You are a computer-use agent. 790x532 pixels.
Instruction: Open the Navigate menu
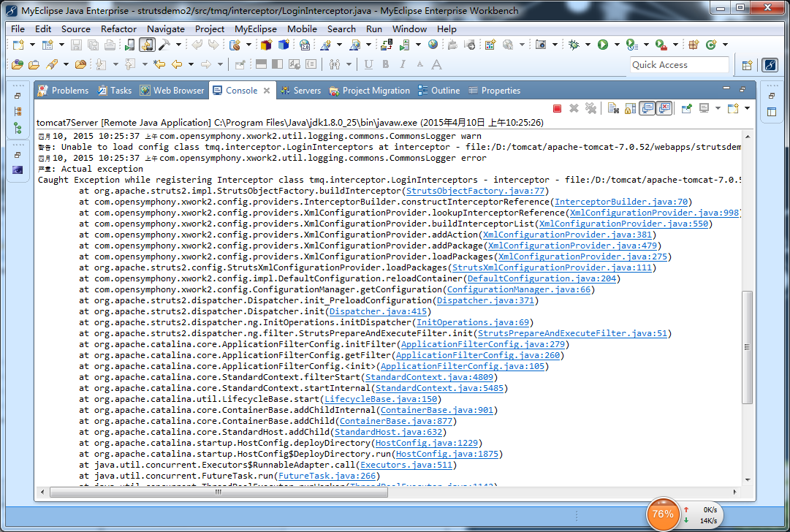pos(166,29)
